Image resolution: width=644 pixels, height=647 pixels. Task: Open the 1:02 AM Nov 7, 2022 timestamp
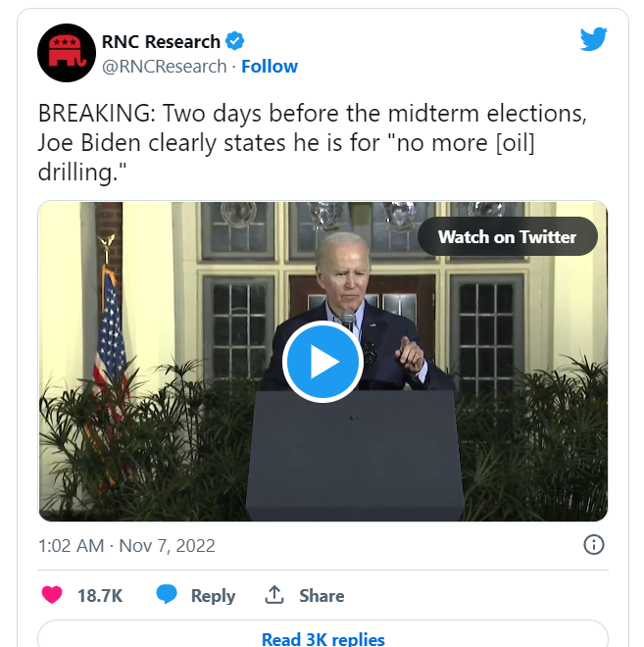pyautogui.click(x=126, y=545)
